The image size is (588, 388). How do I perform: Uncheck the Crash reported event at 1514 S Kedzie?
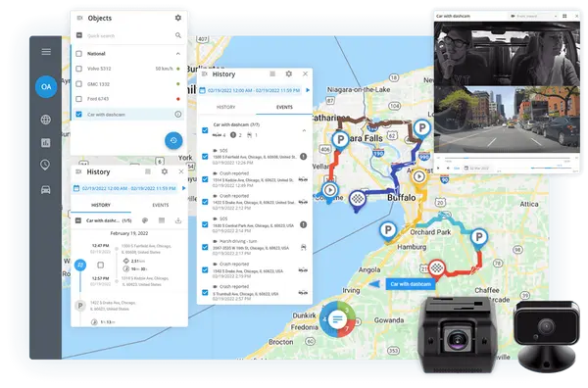[205, 179]
